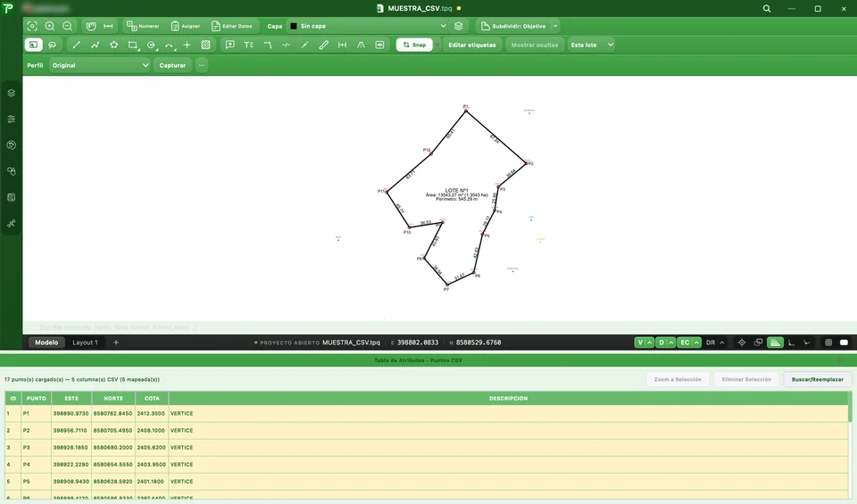Image resolution: width=857 pixels, height=504 pixels.
Task: Select the hatch fill tool
Action: tap(205, 45)
